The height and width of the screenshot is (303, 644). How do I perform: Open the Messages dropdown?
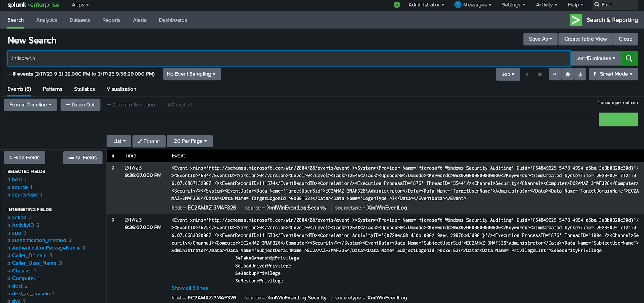477,5
